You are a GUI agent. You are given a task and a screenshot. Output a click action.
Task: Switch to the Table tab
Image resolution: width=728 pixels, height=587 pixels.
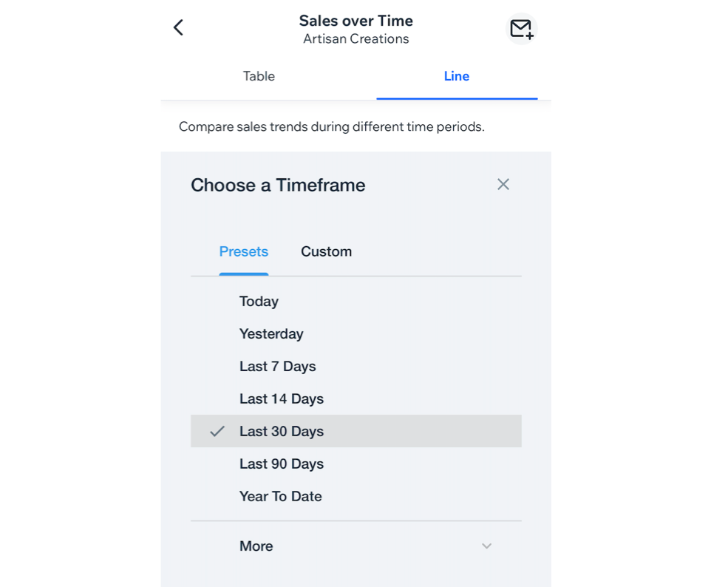259,76
